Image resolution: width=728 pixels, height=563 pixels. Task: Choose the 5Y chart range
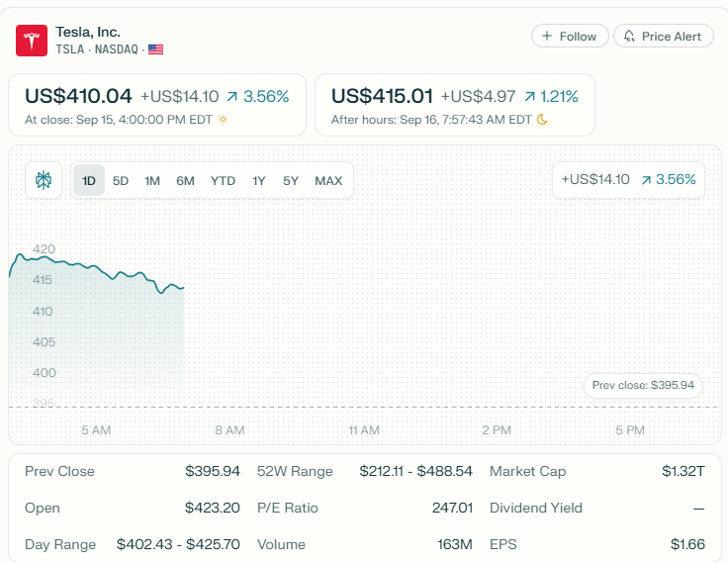click(x=291, y=180)
